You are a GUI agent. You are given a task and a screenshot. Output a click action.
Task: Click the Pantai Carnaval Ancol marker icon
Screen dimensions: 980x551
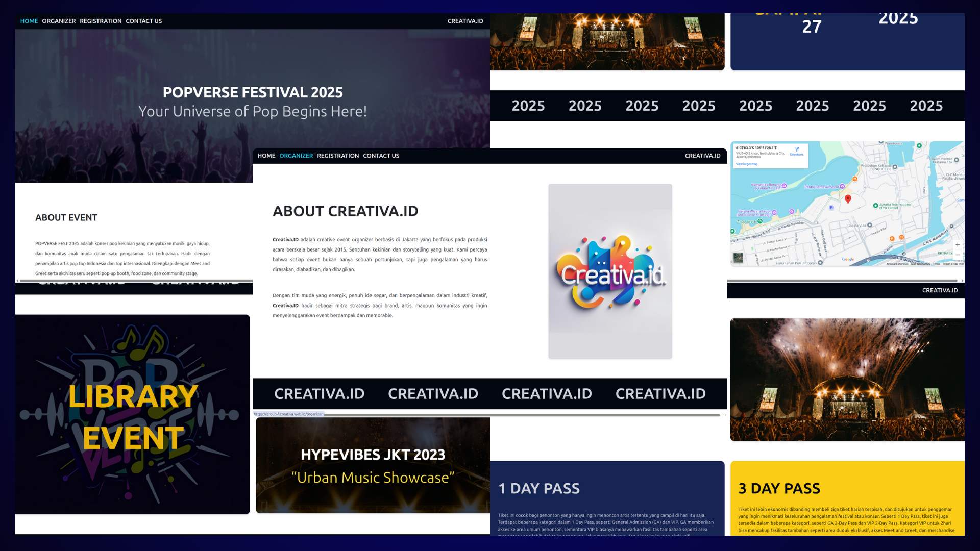click(842, 186)
